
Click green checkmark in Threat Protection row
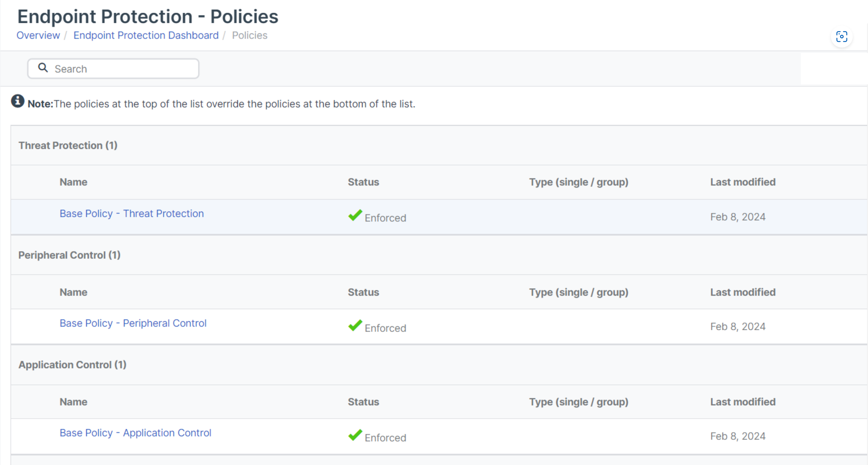pos(355,215)
